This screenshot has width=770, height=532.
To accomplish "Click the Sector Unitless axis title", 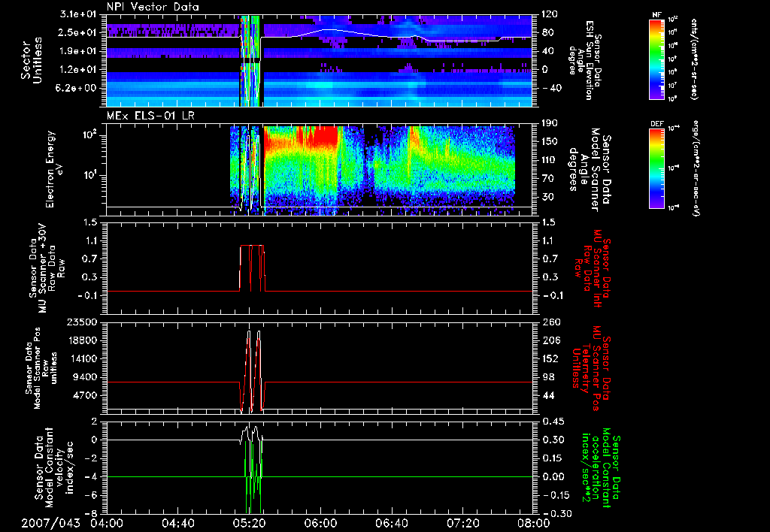I will (x=32, y=60).
